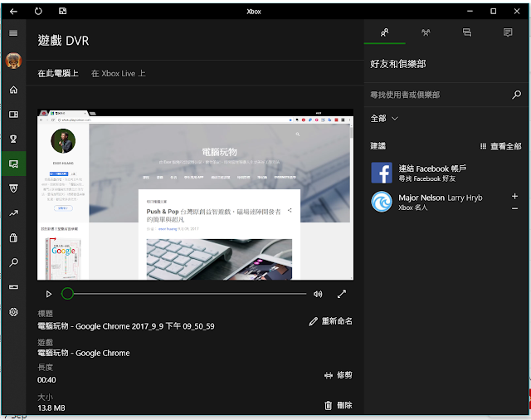The image size is (531, 420).
Task: Mute the clip with the volume icon
Action: click(318, 294)
